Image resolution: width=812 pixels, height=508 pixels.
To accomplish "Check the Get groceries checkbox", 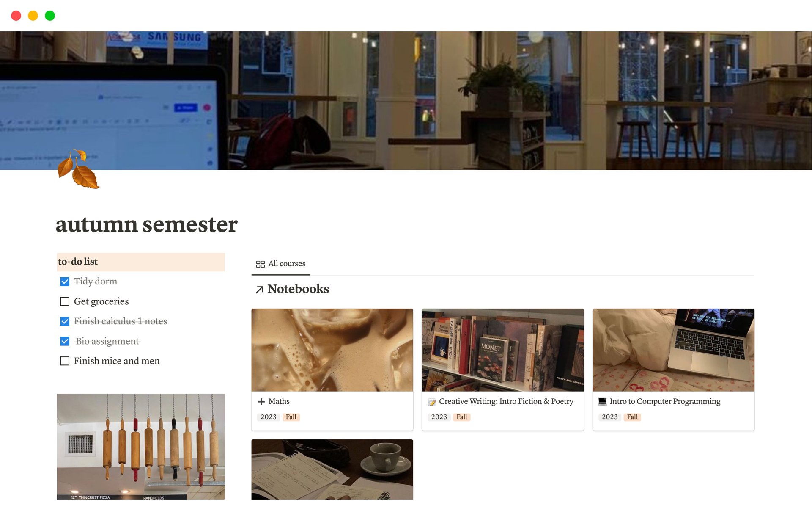I will click(65, 301).
